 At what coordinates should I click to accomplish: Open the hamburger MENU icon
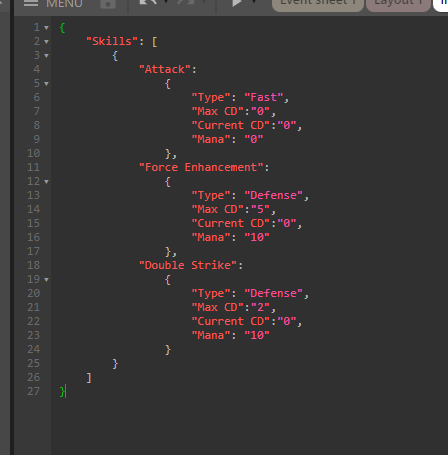click(31, 3)
